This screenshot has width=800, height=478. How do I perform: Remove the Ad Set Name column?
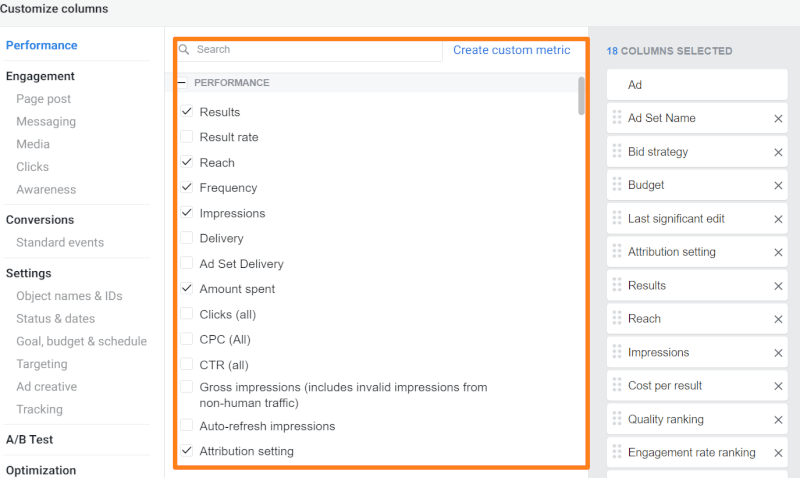(778, 118)
